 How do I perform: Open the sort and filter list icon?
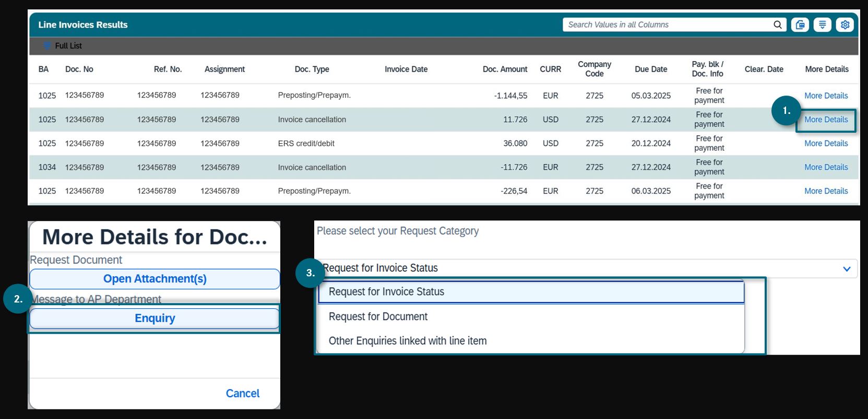[822, 25]
